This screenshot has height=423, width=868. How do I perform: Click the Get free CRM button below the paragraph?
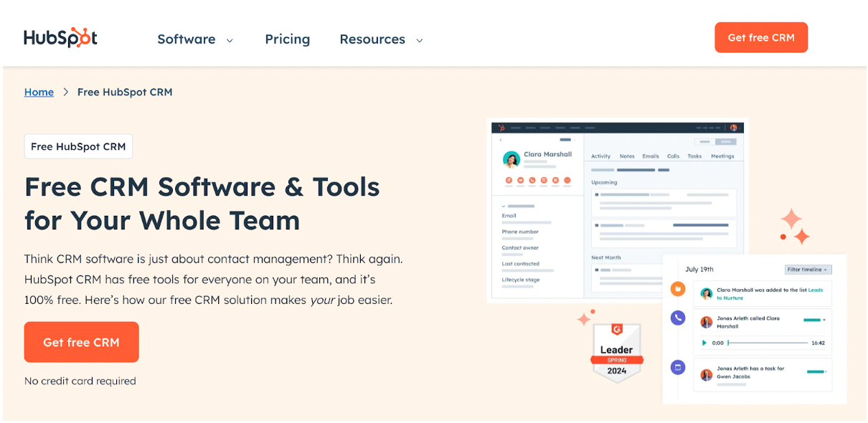click(x=81, y=342)
